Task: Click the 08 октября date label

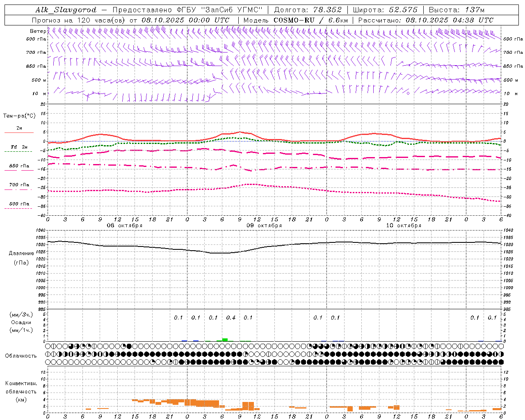Action: (125, 226)
